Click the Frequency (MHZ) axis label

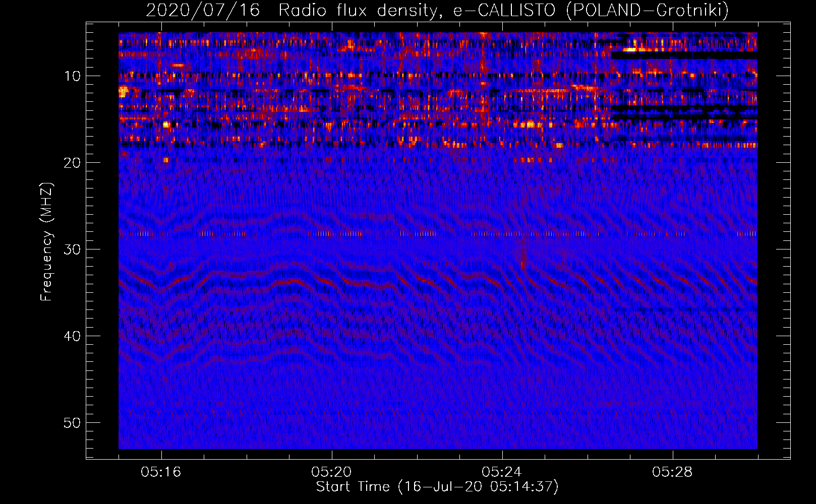click(46, 242)
